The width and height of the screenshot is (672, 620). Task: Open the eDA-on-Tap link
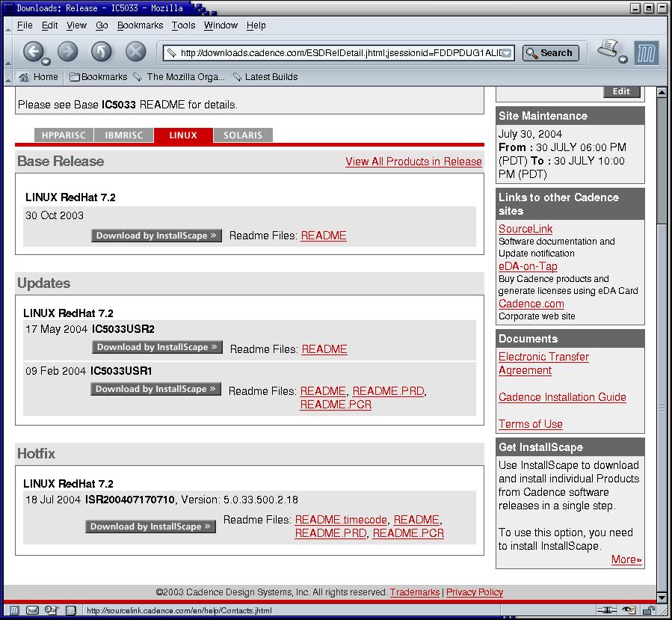click(528, 266)
